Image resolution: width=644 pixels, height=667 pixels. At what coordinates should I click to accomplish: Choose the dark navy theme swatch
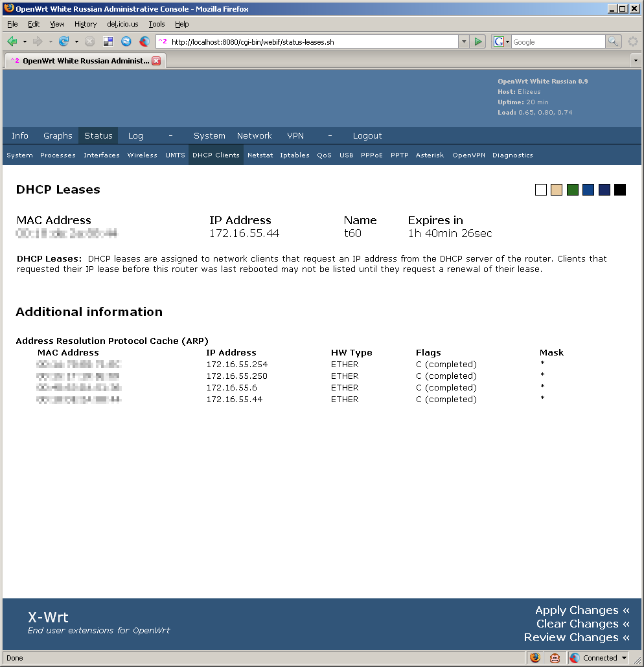tap(604, 190)
